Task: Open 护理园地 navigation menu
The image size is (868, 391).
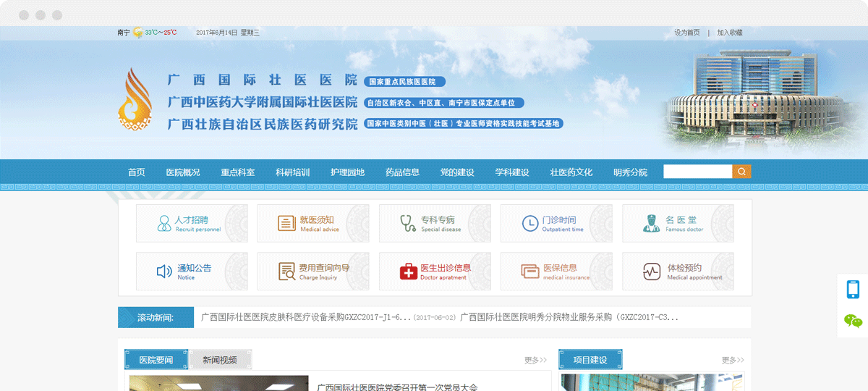Action: click(348, 172)
